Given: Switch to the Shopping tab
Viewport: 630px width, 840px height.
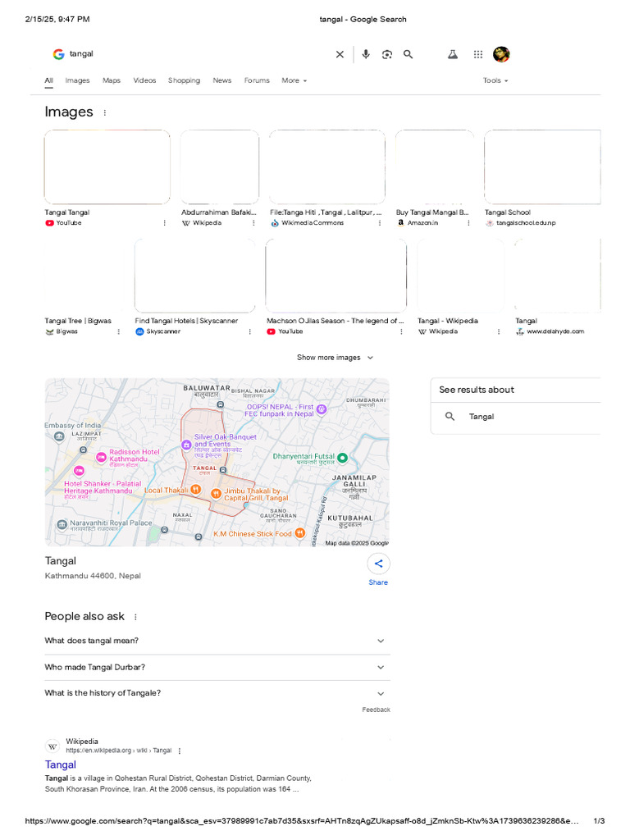Looking at the screenshot, I should pos(184,80).
